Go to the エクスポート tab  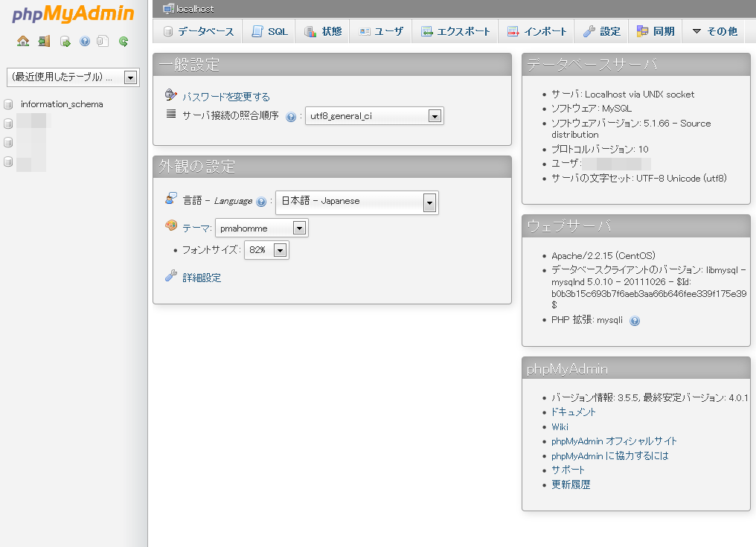[455, 31]
